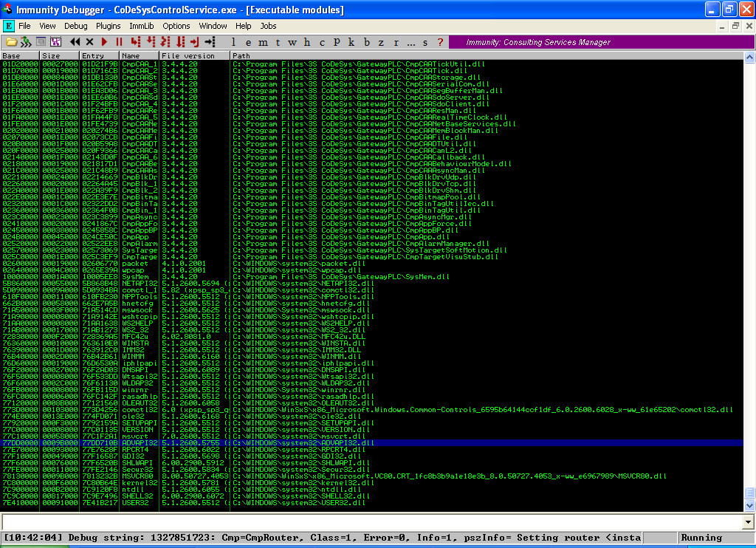Click the Open file folder icon
The height and width of the screenshot is (548, 756).
tap(11, 42)
